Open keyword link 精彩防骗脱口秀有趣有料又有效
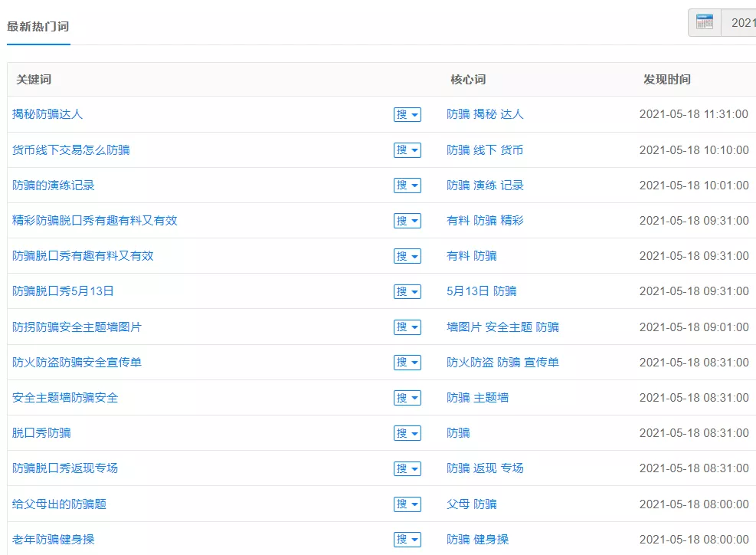The width and height of the screenshot is (756, 555). [94, 221]
